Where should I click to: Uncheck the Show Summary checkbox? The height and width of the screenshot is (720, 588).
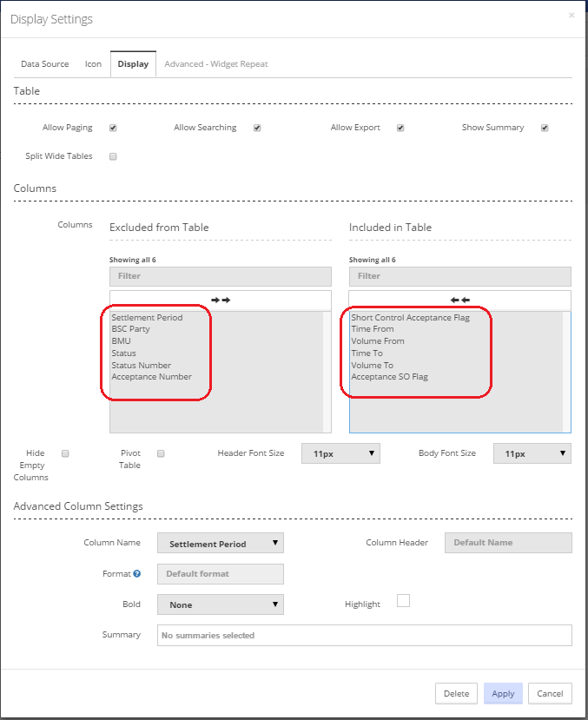point(545,129)
